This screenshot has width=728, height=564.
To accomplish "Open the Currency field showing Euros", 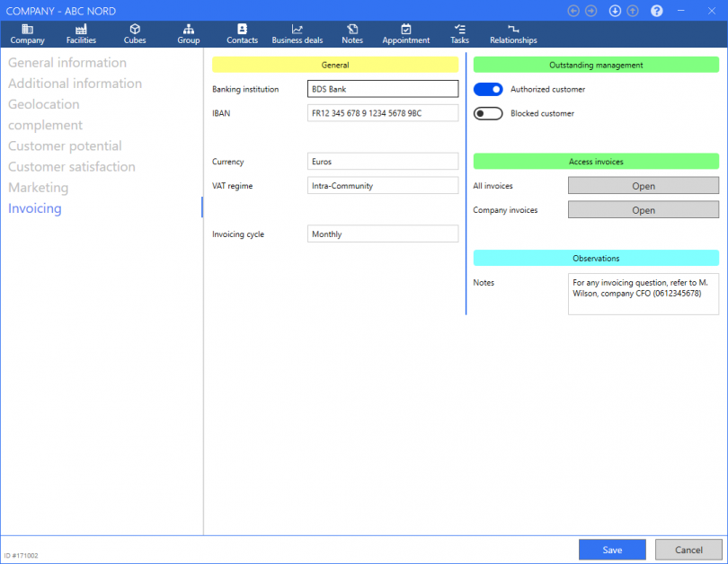I will coord(383,162).
